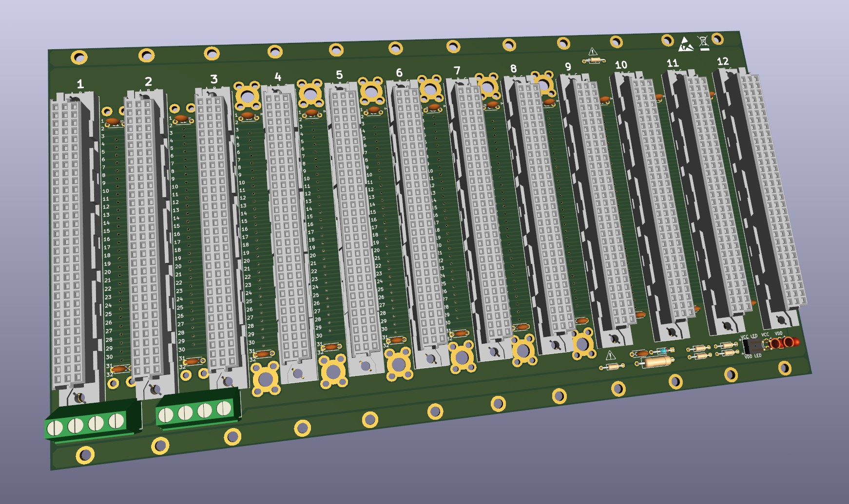Image resolution: width=849 pixels, height=504 pixels.
Task: Select the DIN connector in slot 4
Action: tap(288, 229)
